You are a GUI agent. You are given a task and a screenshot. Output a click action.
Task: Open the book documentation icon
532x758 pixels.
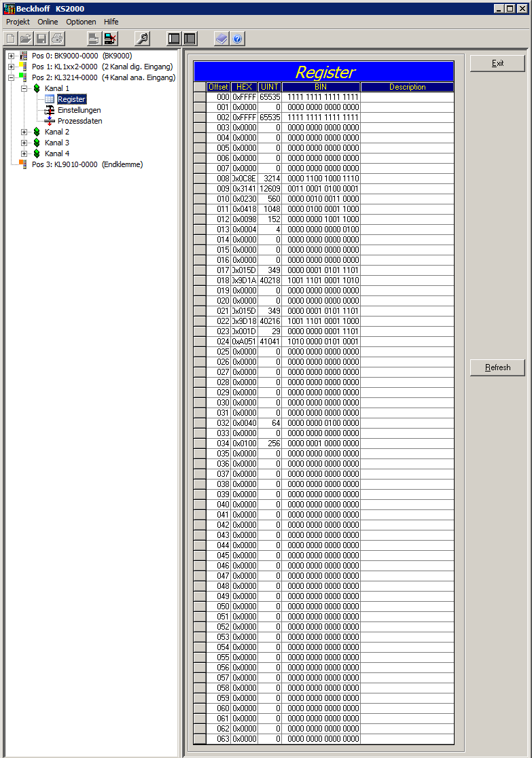click(221, 39)
